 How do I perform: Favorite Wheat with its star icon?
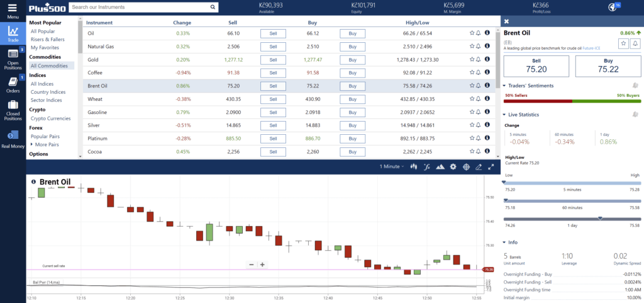tap(472, 99)
